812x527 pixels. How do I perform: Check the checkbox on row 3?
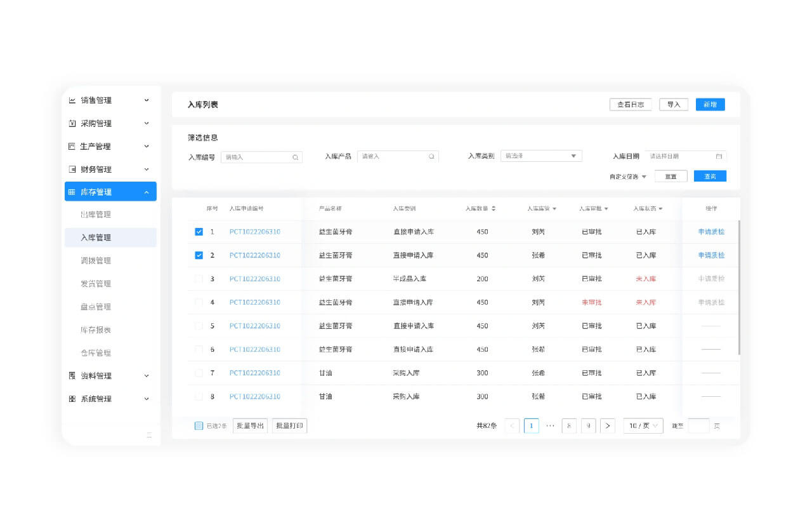199,279
